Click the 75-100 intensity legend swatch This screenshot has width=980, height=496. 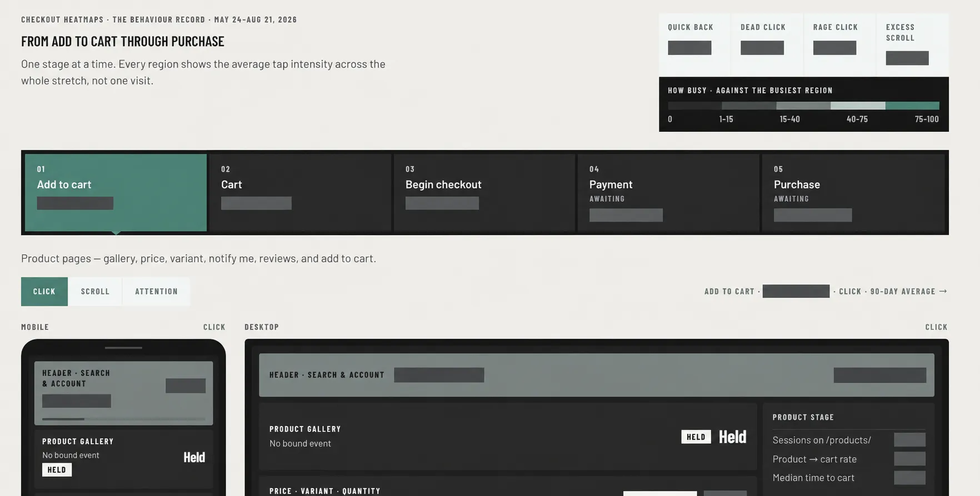tap(912, 106)
